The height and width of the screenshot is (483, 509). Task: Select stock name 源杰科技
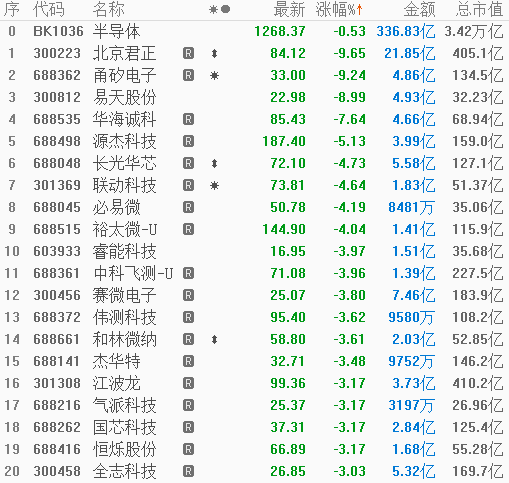pos(124,141)
